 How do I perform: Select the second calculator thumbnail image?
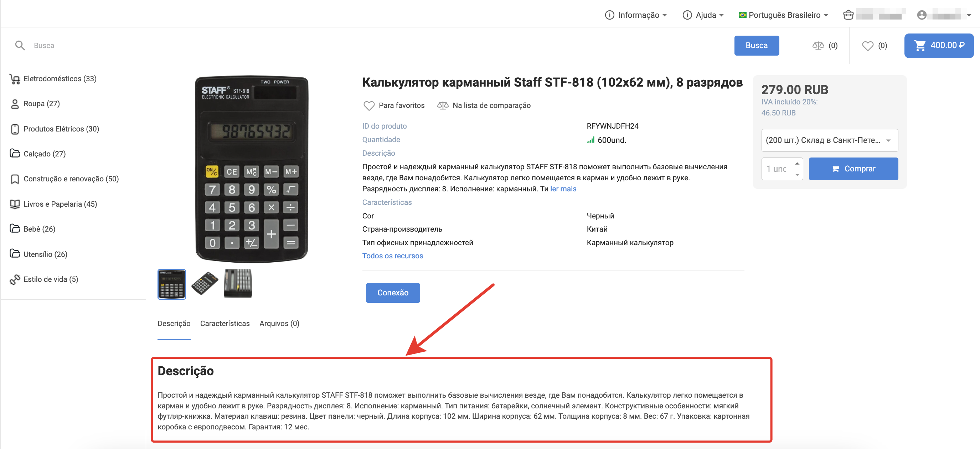coord(205,284)
